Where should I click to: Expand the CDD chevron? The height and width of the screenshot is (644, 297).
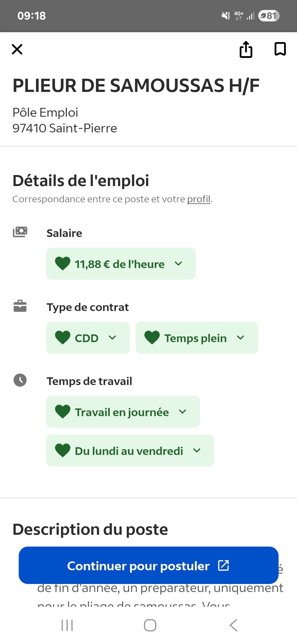tap(112, 337)
